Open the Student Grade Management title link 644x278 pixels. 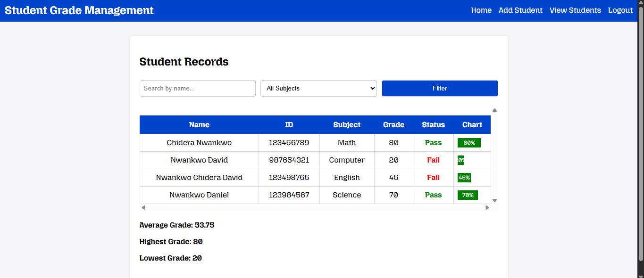click(78, 10)
